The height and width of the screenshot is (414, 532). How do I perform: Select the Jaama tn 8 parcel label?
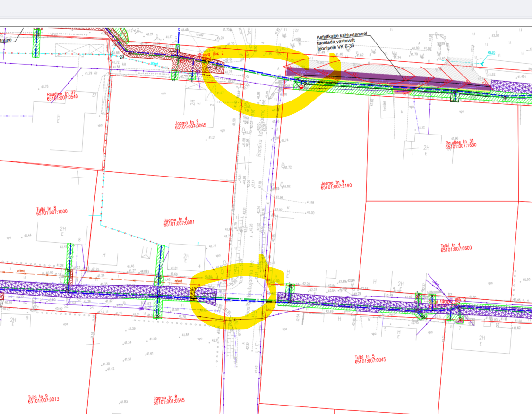(169, 399)
